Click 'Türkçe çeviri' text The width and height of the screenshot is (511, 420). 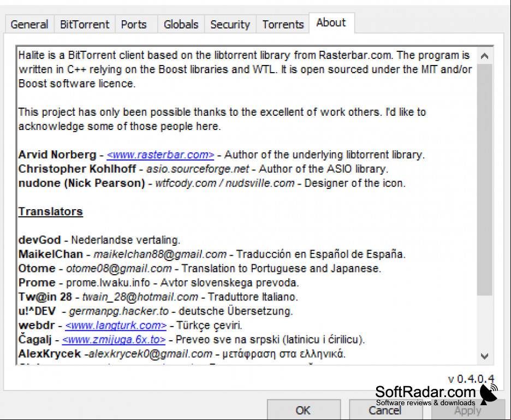point(209,326)
